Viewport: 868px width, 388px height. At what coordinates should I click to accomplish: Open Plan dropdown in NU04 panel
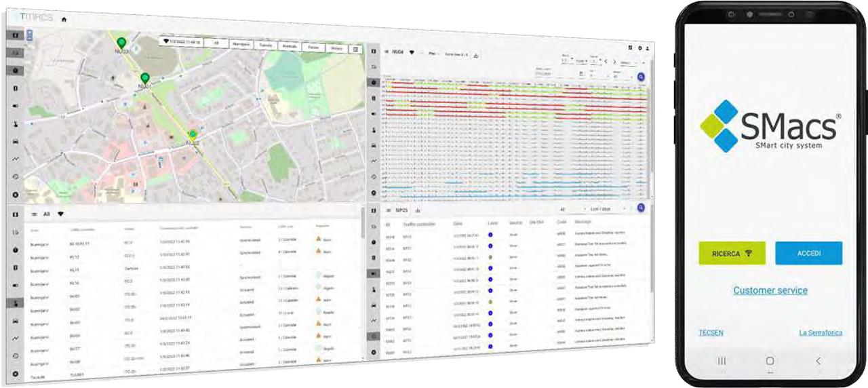[434, 54]
